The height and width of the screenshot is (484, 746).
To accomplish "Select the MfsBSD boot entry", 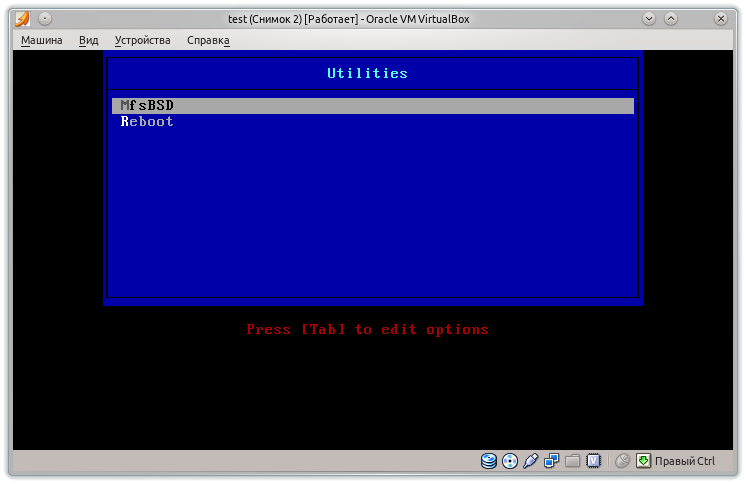I will tap(373, 106).
